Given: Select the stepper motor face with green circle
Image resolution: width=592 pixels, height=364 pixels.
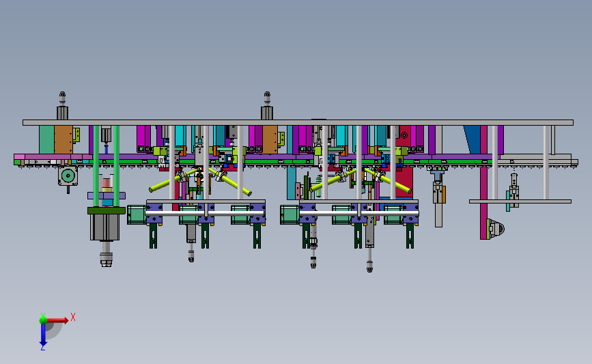Looking at the screenshot, I should click(x=68, y=176).
